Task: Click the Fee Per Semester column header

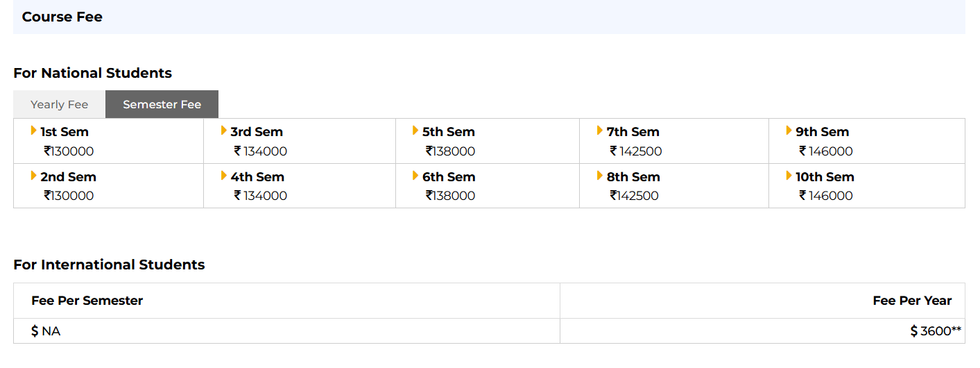Action: click(87, 301)
